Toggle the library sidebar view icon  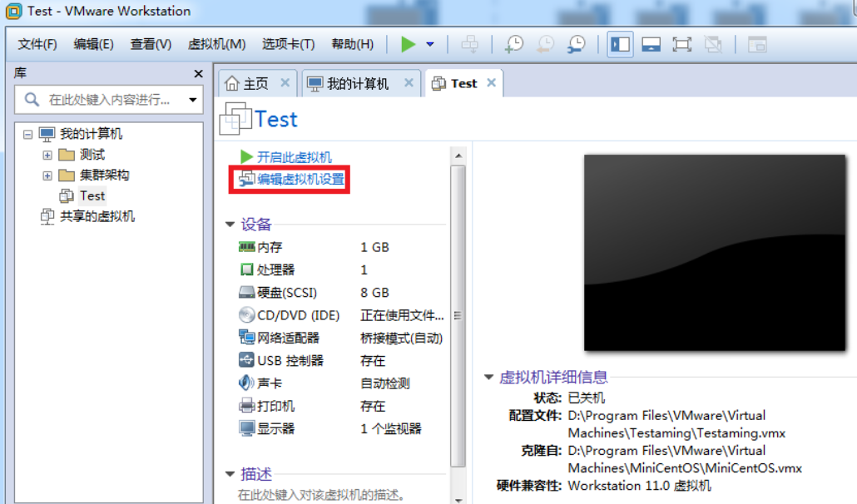tap(620, 44)
